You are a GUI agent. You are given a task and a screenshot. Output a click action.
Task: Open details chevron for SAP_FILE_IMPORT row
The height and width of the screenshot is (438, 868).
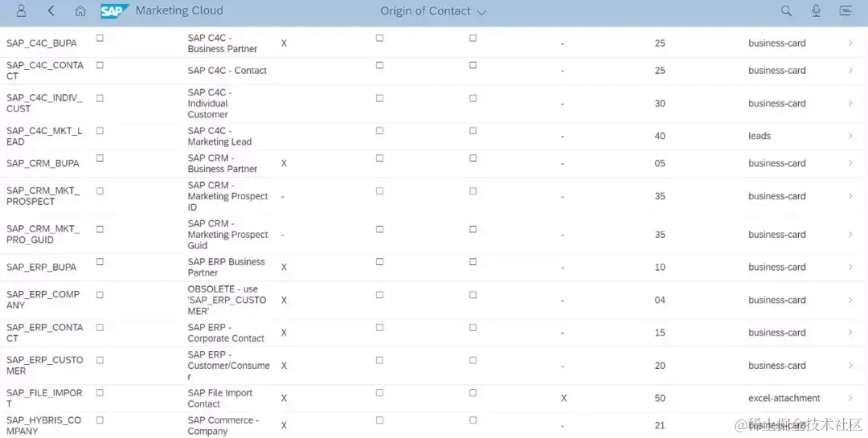click(x=850, y=398)
